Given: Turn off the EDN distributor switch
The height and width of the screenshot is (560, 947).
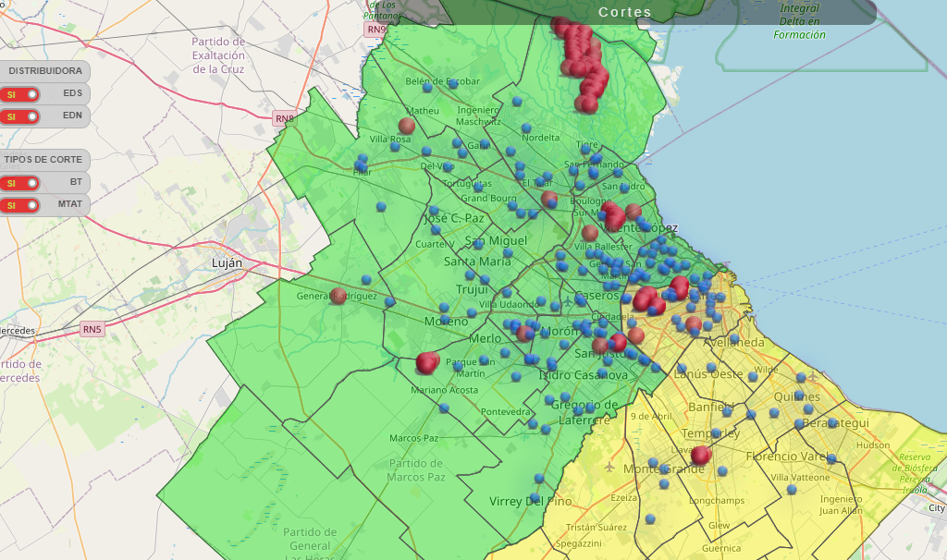Looking at the screenshot, I should [20, 117].
